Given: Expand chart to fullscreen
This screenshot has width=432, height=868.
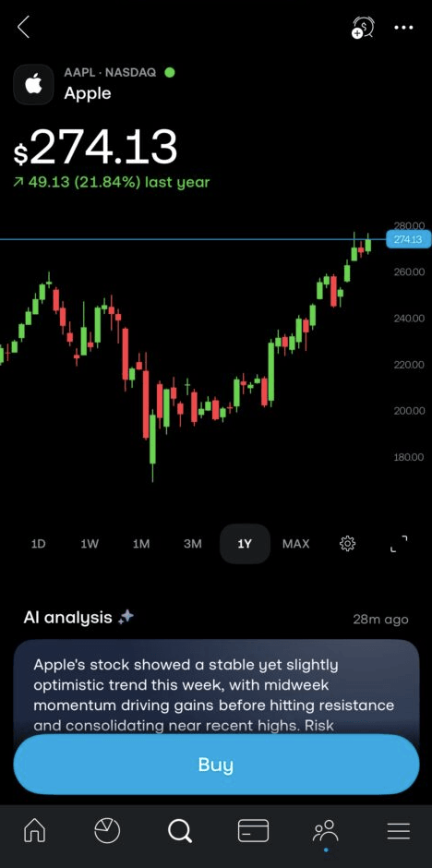Looking at the screenshot, I should point(399,544).
